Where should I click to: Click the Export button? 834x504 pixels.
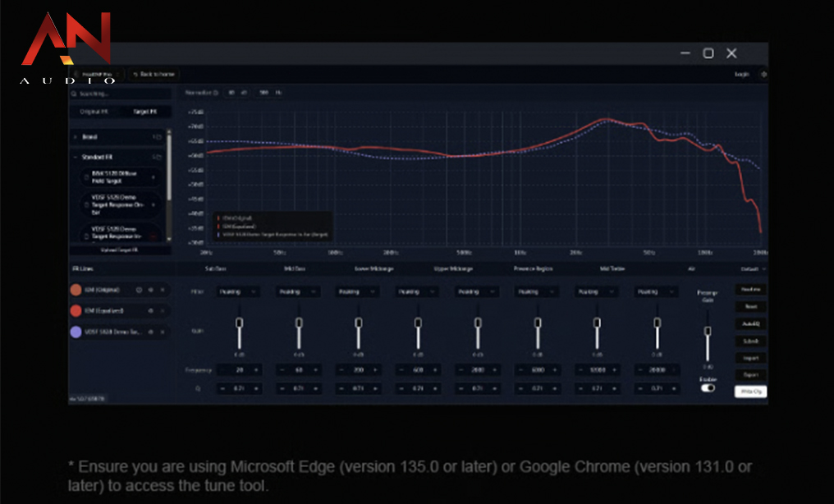coord(751,375)
